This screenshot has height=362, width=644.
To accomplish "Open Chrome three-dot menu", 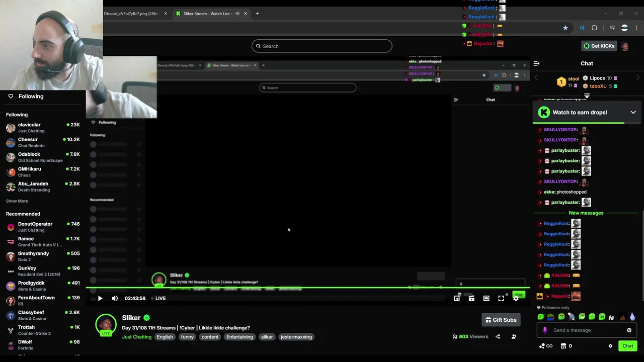I will [x=636, y=28].
